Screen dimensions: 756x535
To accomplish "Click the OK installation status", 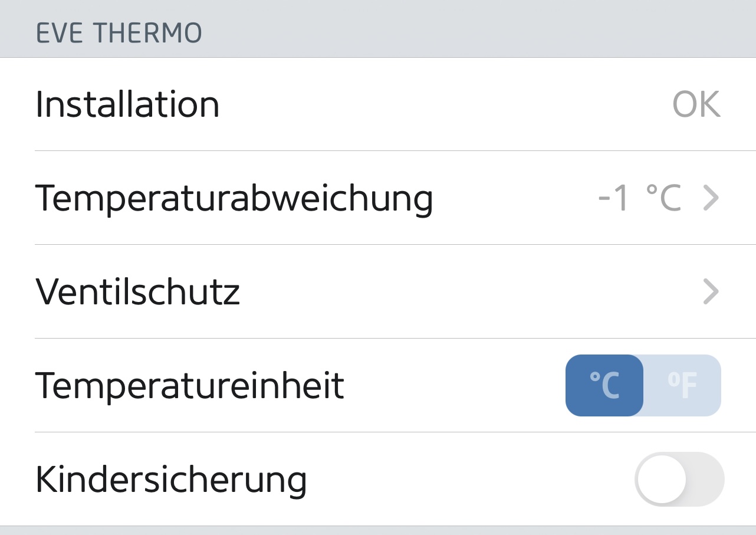I will point(696,105).
